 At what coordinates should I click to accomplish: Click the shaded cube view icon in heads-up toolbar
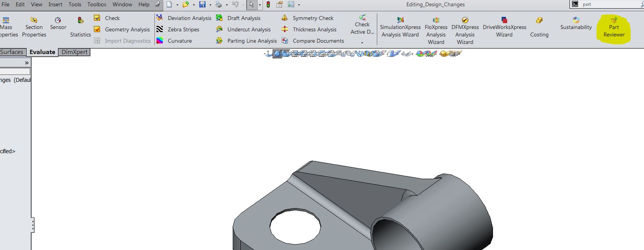(x=277, y=54)
